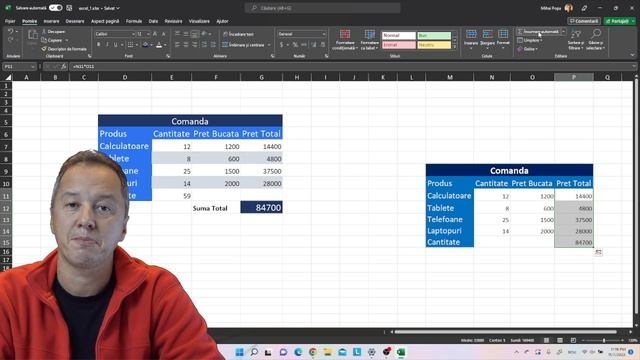Open the Date ribbon tab
The width and height of the screenshot is (640, 360).
tap(153, 21)
